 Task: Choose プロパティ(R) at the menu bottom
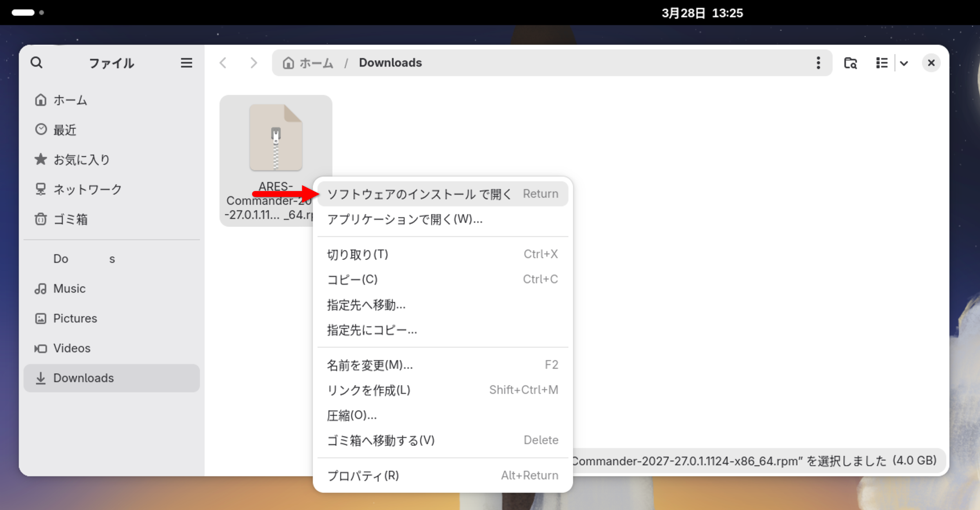tap(363, 475)
